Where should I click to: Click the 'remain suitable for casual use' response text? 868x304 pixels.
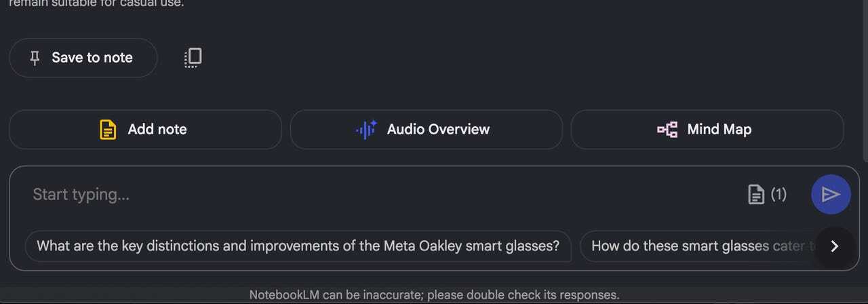coord(96,3)
